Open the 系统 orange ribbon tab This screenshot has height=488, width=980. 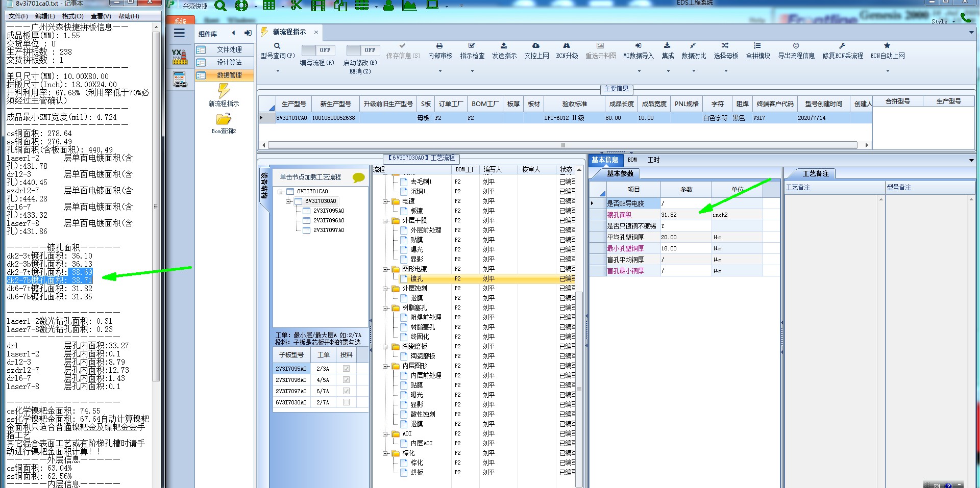tap(180, 21)
